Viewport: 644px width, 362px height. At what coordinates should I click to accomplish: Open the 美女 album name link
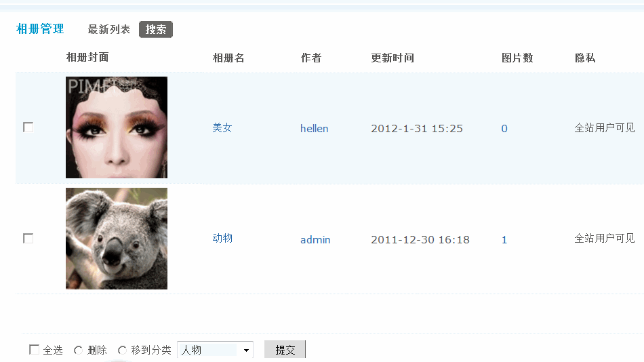222,128
